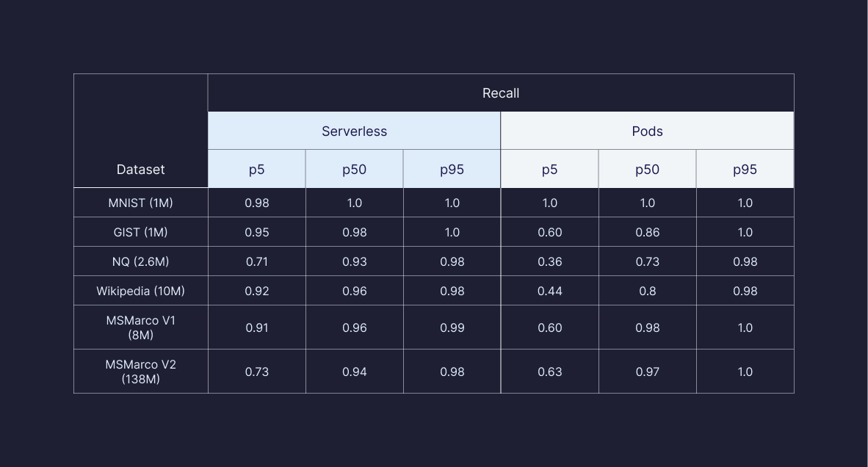
Task: Click the p5 header under Serverless
Action: [x=256, y=170]
